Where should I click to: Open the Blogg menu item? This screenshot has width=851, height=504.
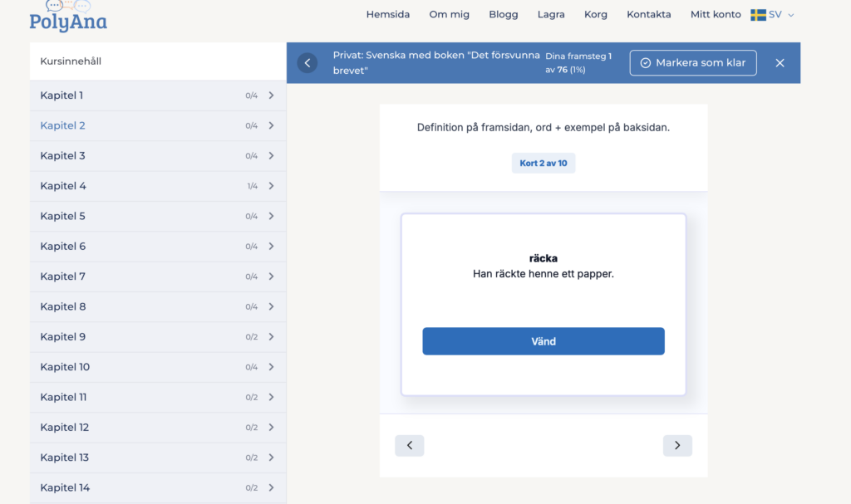click(x=503, y=15)
